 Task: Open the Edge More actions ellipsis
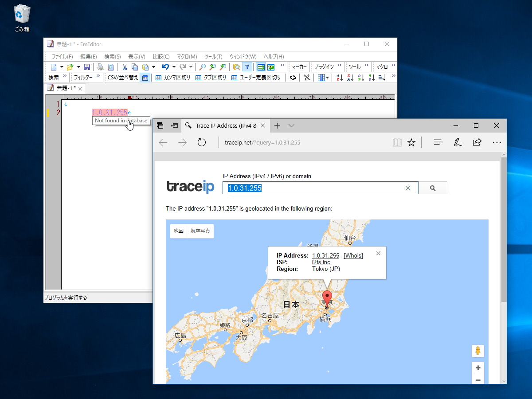pyautogui.click(x=497, y=142)
